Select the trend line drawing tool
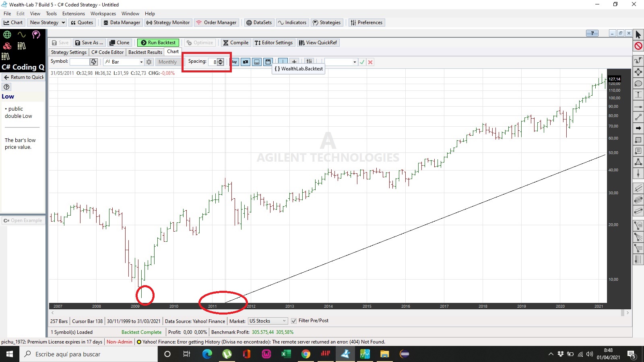The width and height of the screenshot is (644, 362). tap(638, 117)
